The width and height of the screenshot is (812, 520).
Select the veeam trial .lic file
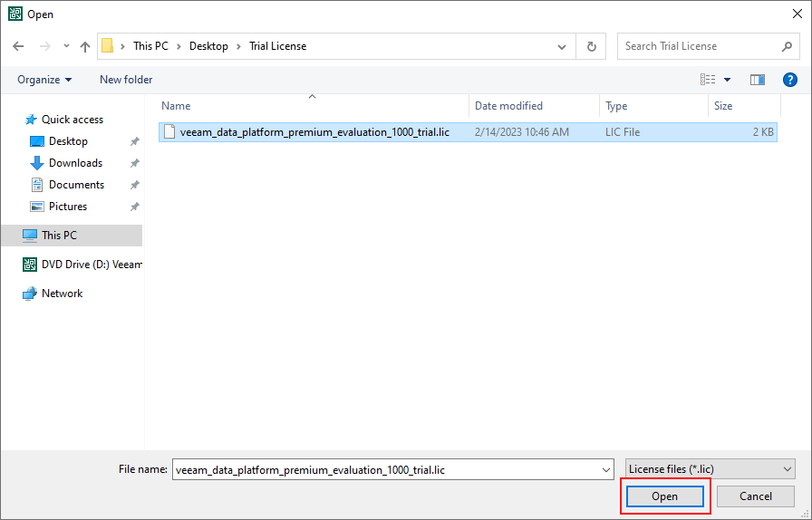tap(468, 132)
